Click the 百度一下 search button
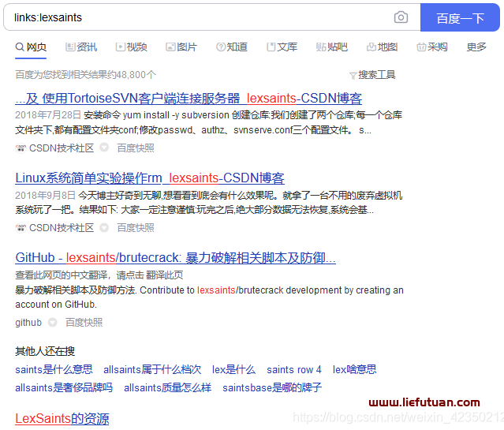The height and width of the screenshot is (430, 504). tap(460, 17)
